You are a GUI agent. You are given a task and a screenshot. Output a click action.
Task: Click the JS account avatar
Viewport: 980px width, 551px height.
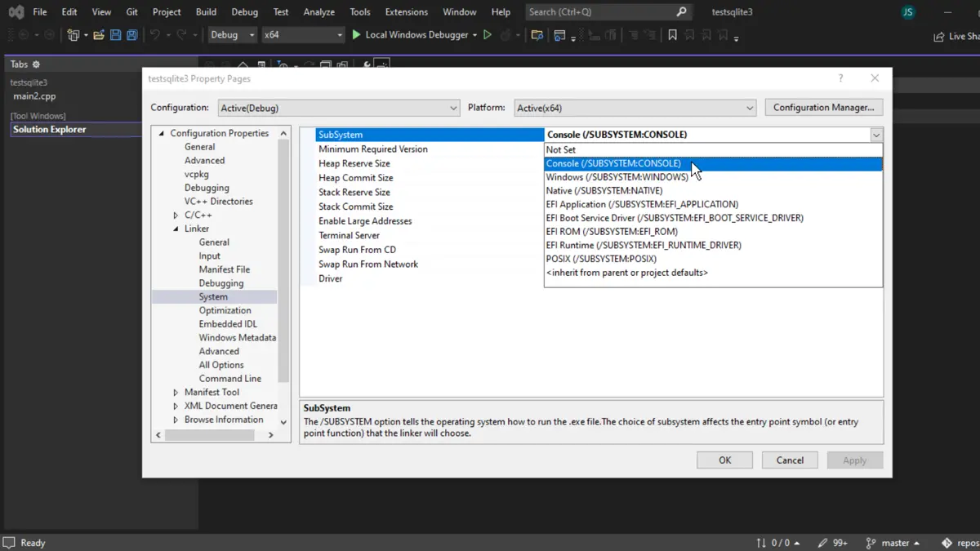pyautogui.click(x=908, y=12)
